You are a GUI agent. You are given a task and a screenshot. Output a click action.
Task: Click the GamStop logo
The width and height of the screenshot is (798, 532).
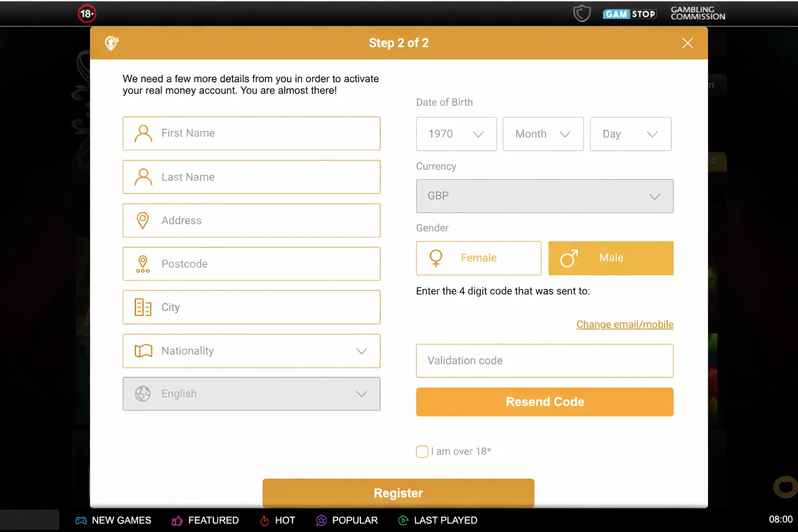[630, 14]
